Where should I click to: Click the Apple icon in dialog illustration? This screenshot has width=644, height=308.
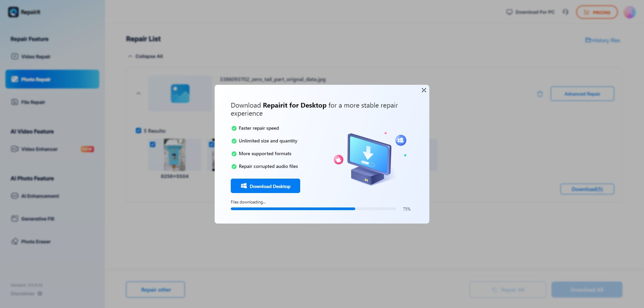click(338, 160)
